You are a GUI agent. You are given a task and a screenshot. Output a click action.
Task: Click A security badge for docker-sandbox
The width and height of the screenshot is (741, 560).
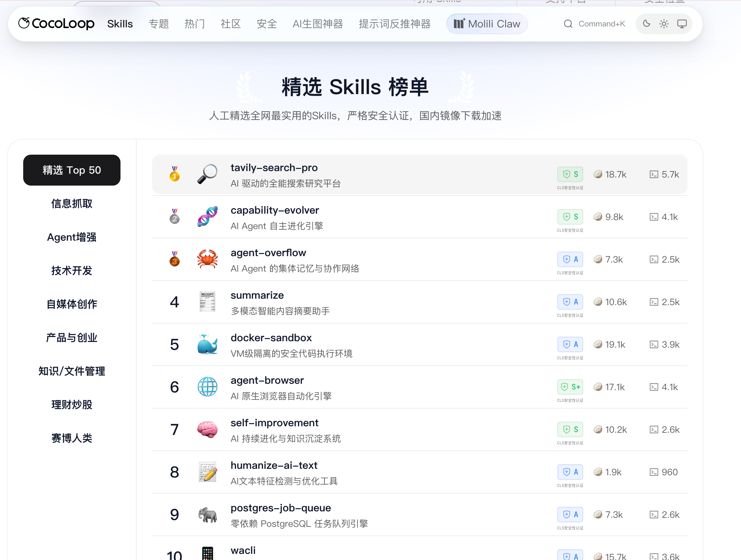[570, 344]
